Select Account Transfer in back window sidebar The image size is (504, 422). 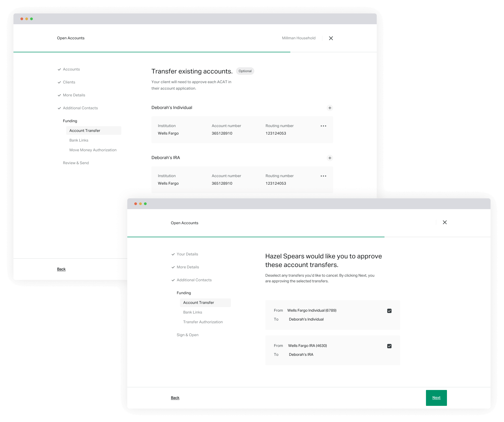94,131
